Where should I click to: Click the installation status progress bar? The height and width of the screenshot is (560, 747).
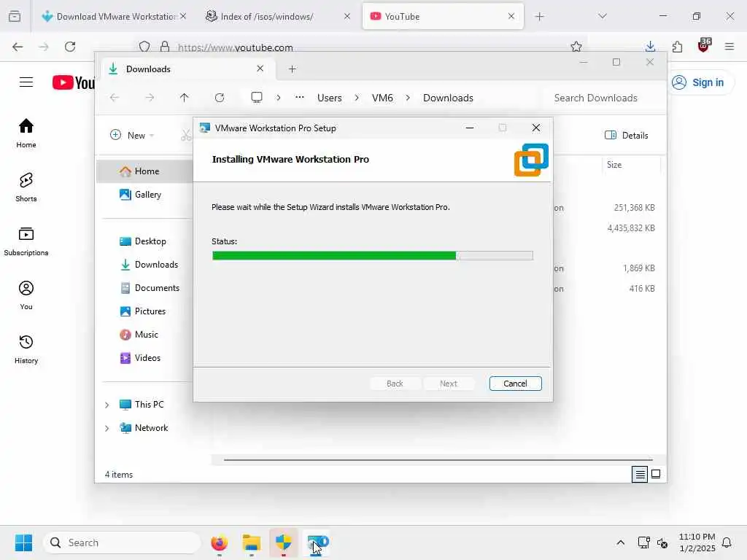pyautogui.click(x=372, y=256)
